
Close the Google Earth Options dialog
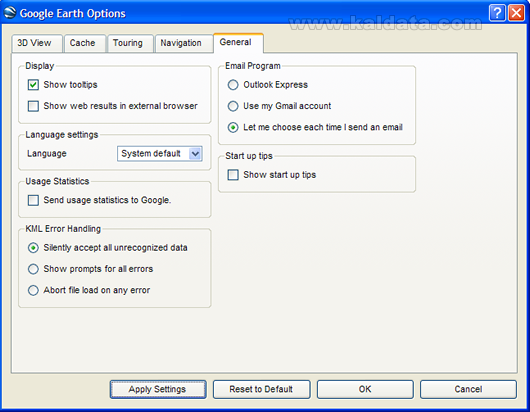click(x=516, y=13)
